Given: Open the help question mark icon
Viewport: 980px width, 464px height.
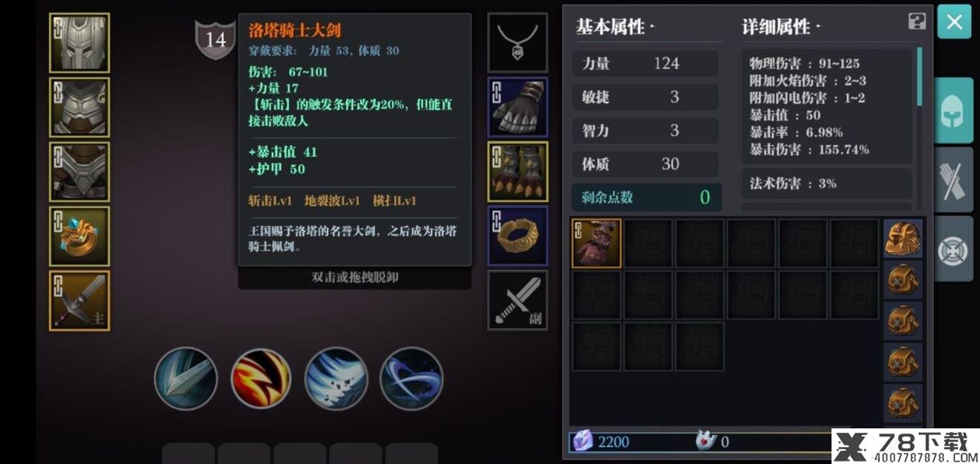Looking at the screenshot, I should point(917,22).
